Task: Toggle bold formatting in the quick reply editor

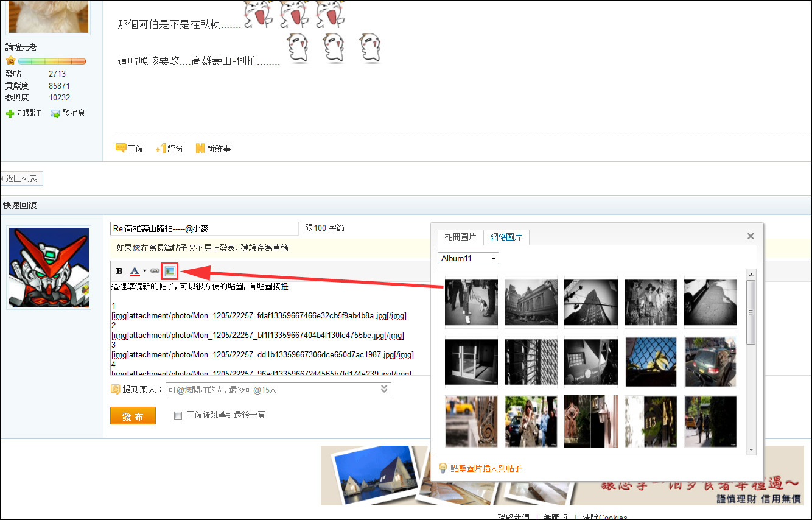Action: [x=119, y=271]
